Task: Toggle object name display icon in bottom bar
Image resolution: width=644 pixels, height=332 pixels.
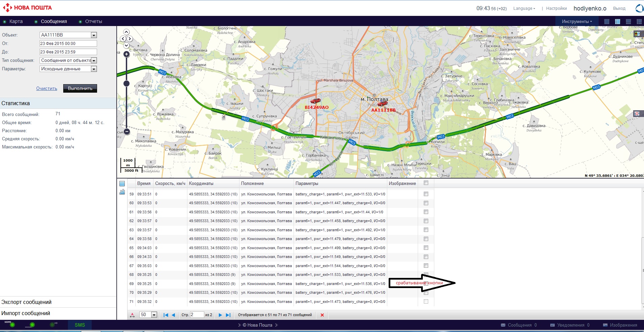Action: [x=10, y=325]
